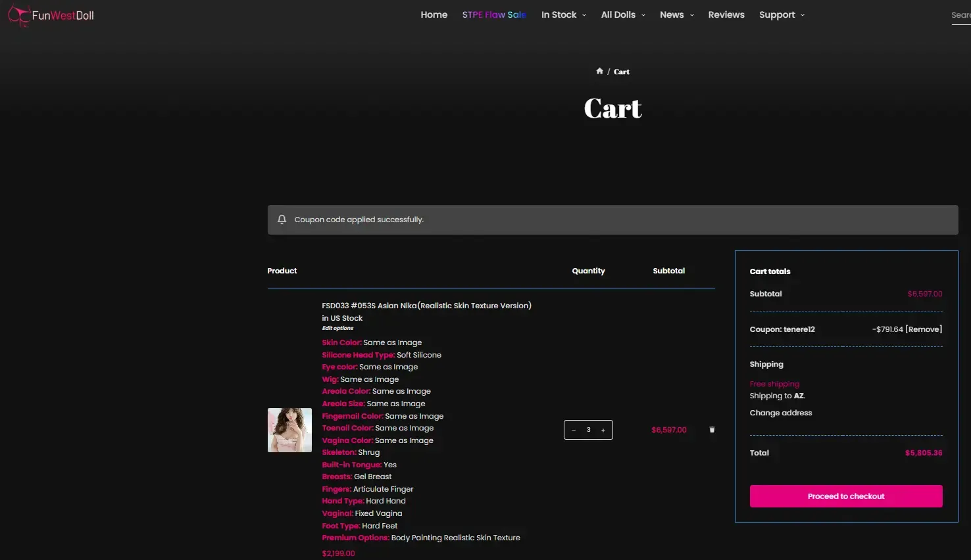Click the 'Premium Options:' label
This screenshot has height=560, width=971.
coord(355,538)
